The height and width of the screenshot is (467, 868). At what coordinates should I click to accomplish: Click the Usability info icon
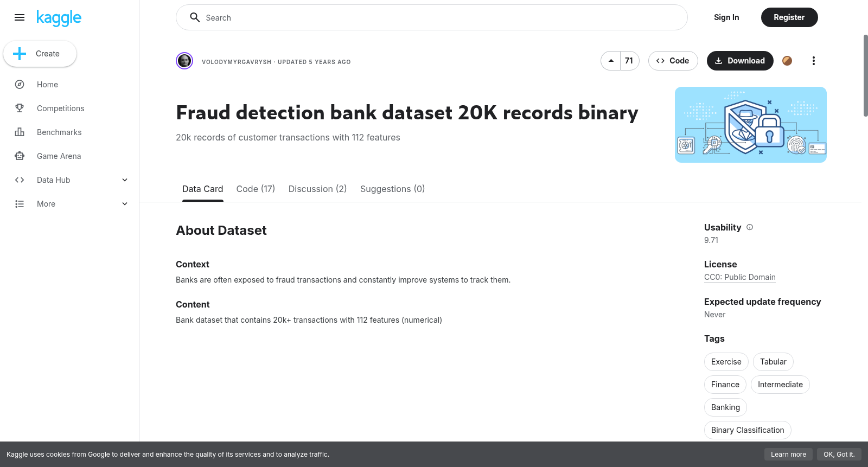point(750,227)
